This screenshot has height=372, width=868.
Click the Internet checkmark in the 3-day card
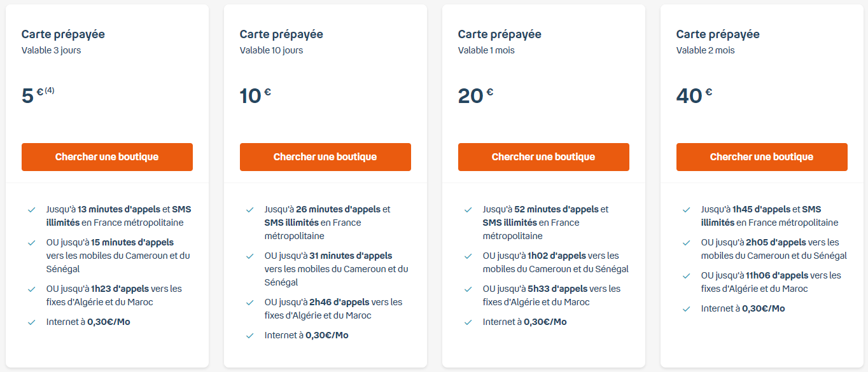click(x=32, y=322)
